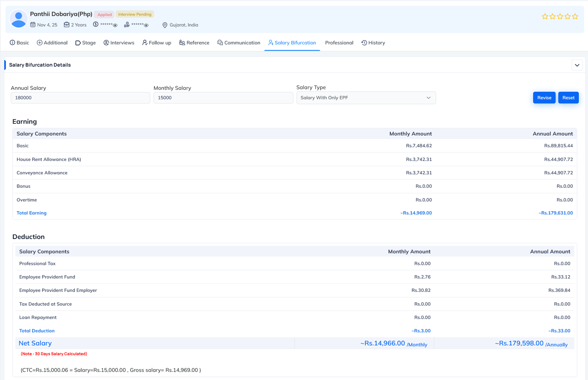Click the candidate profile avatar

(18, 19)
